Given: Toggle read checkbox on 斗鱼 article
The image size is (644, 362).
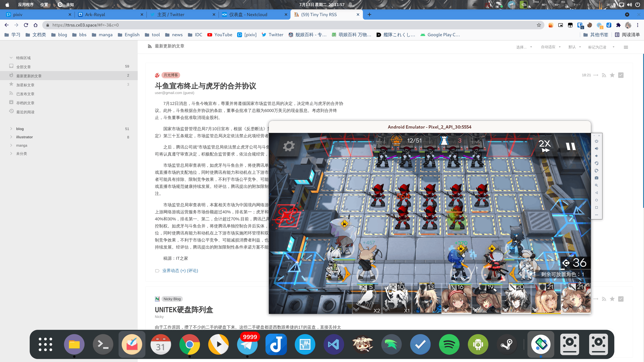Looking at the screenshot, I should pos(621,75).
